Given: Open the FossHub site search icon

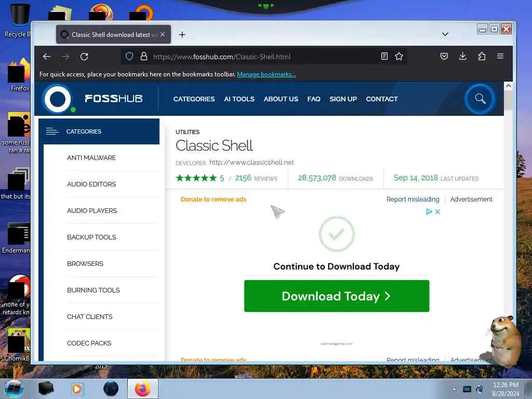Looking at the screenshot, I should [x=480, y=99].
